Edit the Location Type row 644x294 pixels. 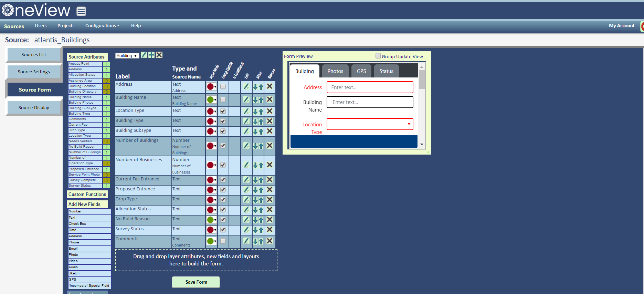246,111
